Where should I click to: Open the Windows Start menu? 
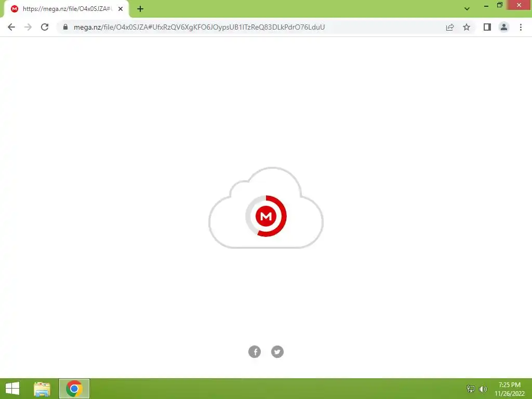pyautogui.click(x=12, y=389)
